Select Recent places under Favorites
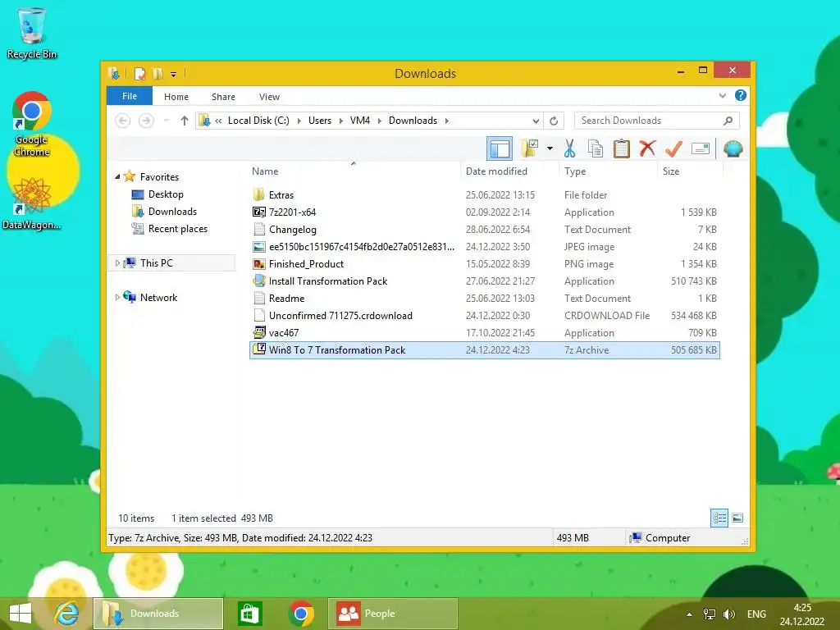 177,229
